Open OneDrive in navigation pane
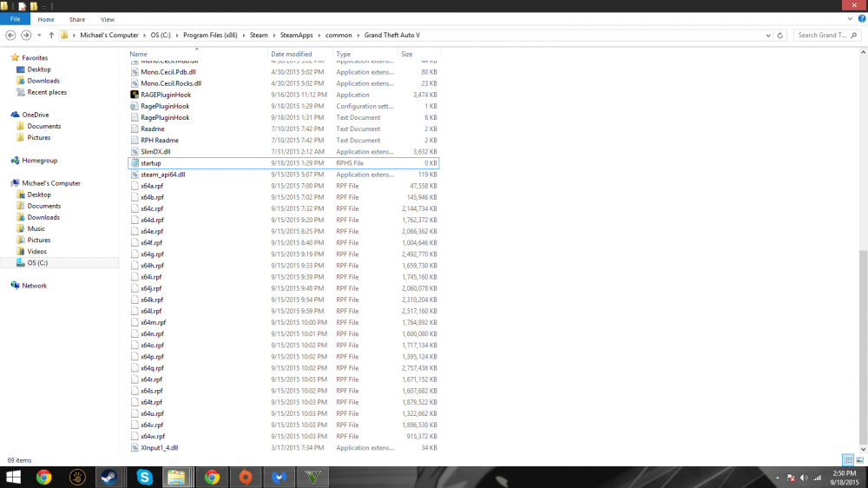 (x=35, y=115)
